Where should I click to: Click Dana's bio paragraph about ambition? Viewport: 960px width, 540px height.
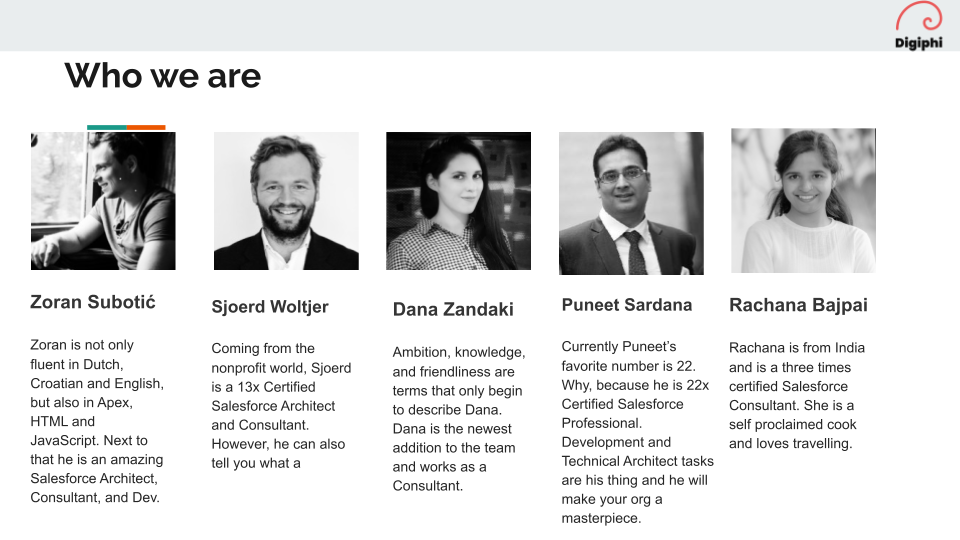click(x=458, y=419)
